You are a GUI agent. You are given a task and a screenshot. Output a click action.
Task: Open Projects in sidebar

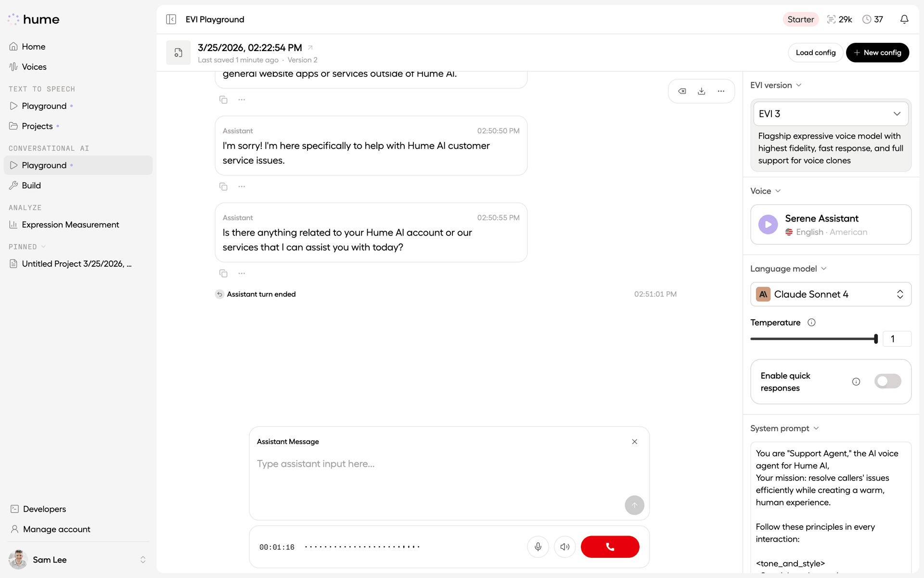point(78,126)
